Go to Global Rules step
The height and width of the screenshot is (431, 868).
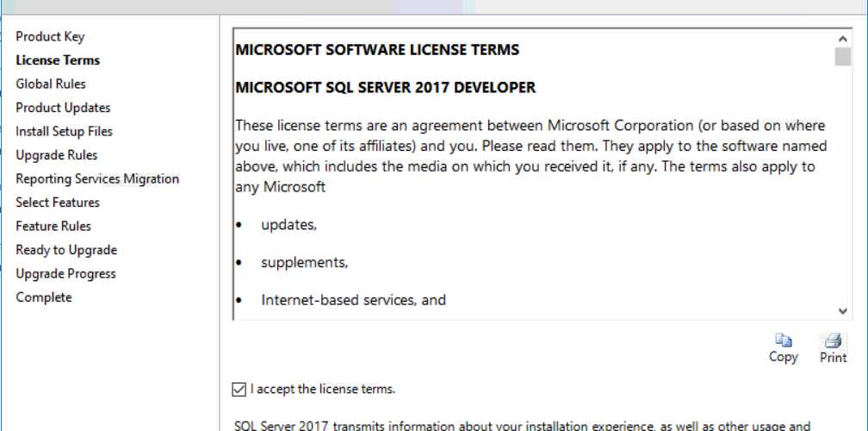51,84
